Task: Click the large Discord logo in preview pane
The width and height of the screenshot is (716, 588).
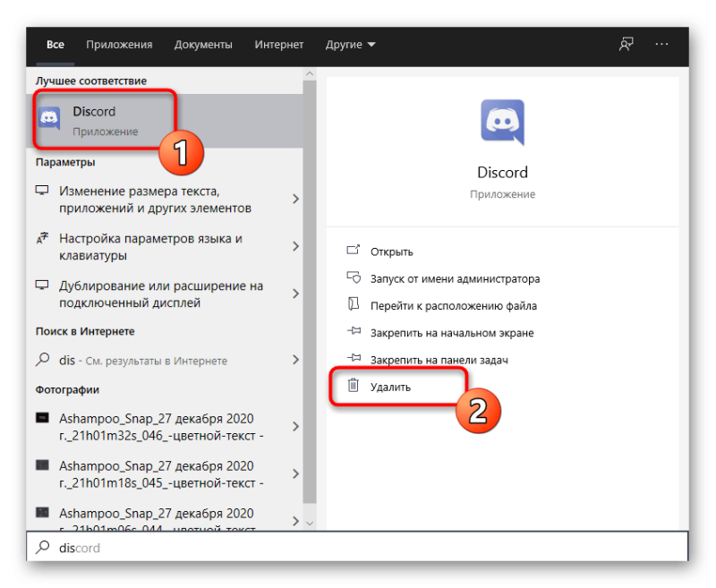Action: point(502,123)
